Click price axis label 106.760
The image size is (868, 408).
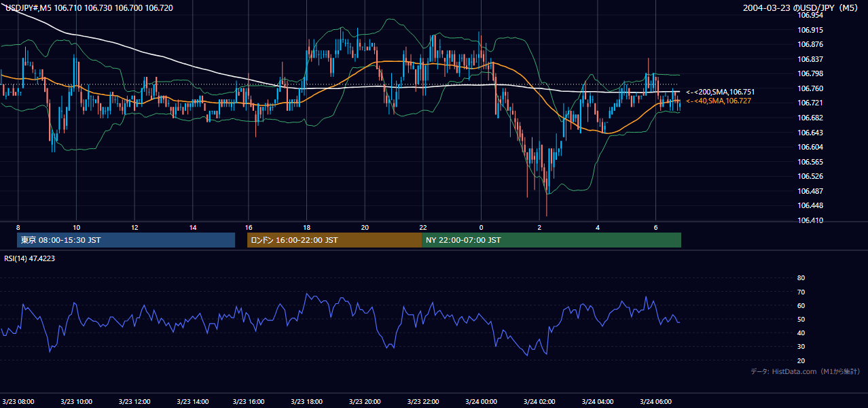click(x=810, y=88)
